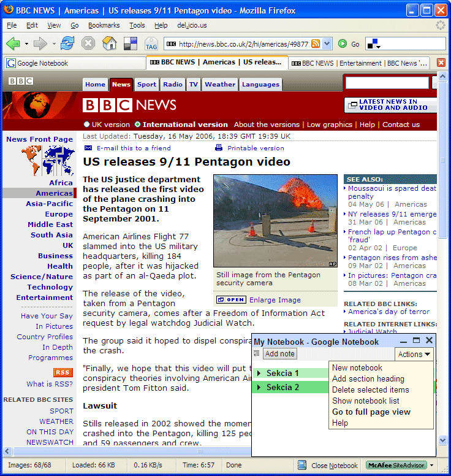
Task: Click the world map image in sidebar
Action: coord(48,160)
